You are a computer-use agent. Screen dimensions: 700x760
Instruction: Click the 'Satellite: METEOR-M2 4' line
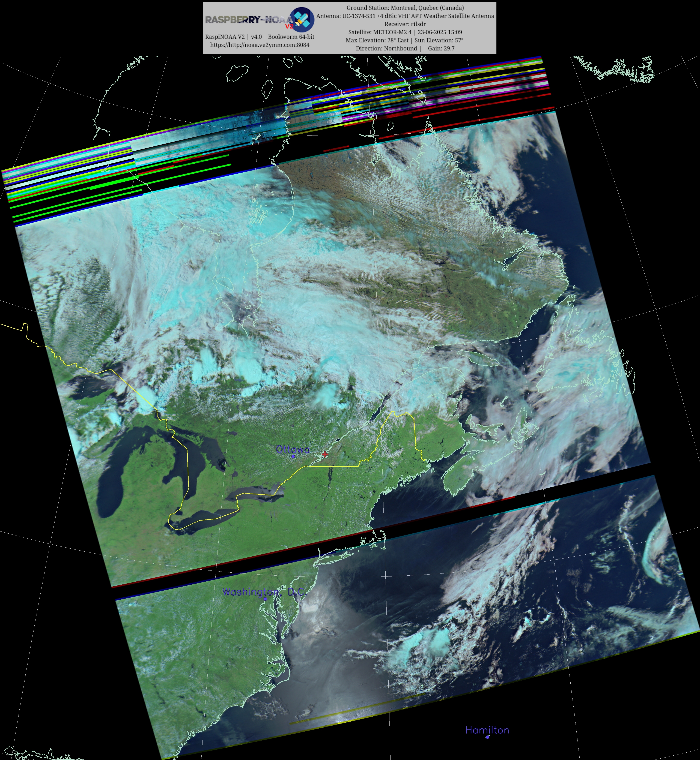coord(405,32)
